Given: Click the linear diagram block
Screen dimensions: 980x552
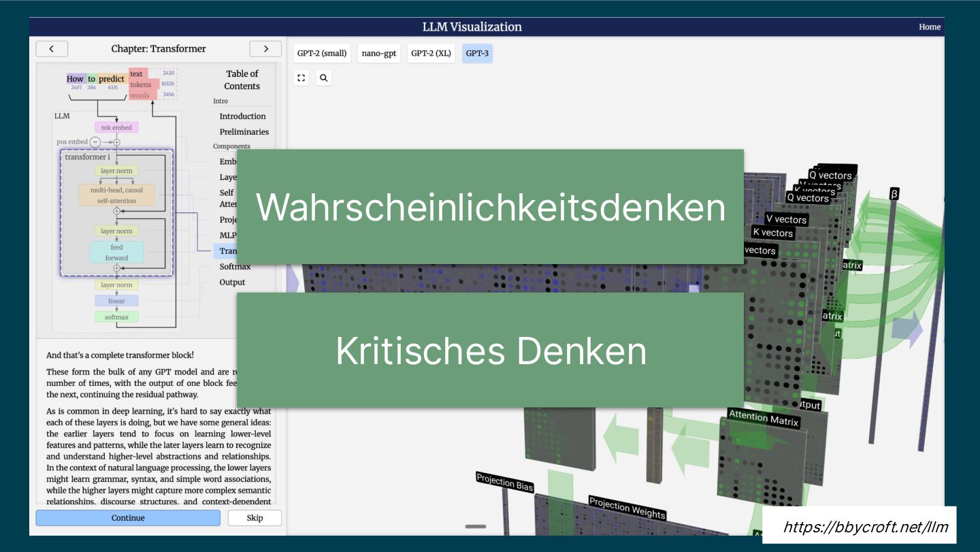Looking at the screenshot, I should click(x=116, y=301).
